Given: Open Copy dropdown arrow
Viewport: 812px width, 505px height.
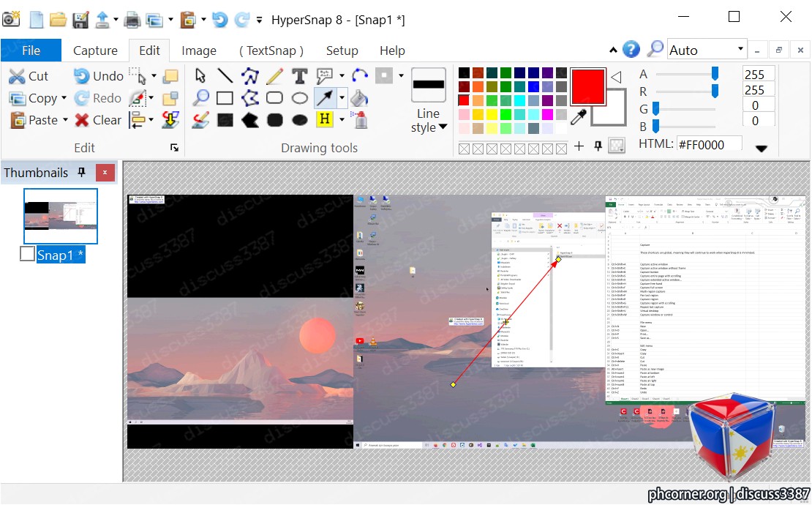Looking at the screenshot, I should pyautogui.click(x=64, y=97).
